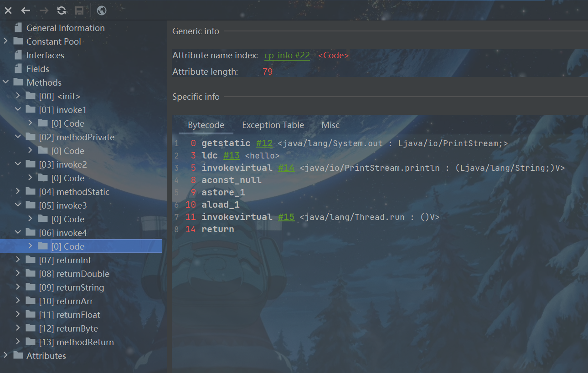Select the General Information file icon
Image resolution: width=588 pixels, height=373 pixels.
(18, 28)
